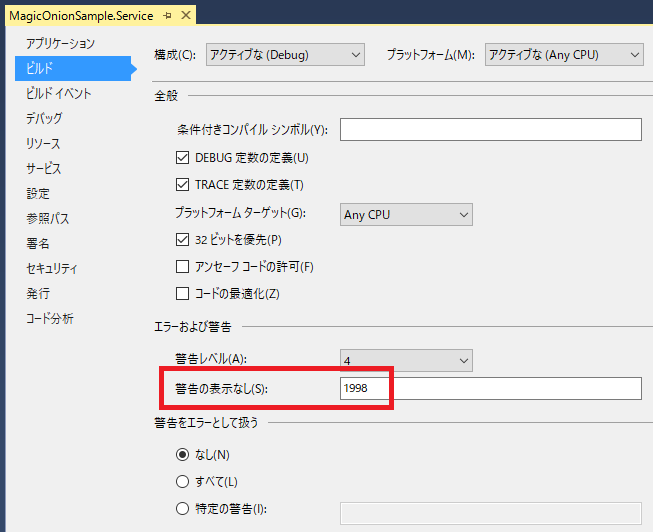Image resolution: width=653 pixels, height=532 pixels.
Task: Uncheck DEBUG 定数の定義 checkbox
Action: 182,158
